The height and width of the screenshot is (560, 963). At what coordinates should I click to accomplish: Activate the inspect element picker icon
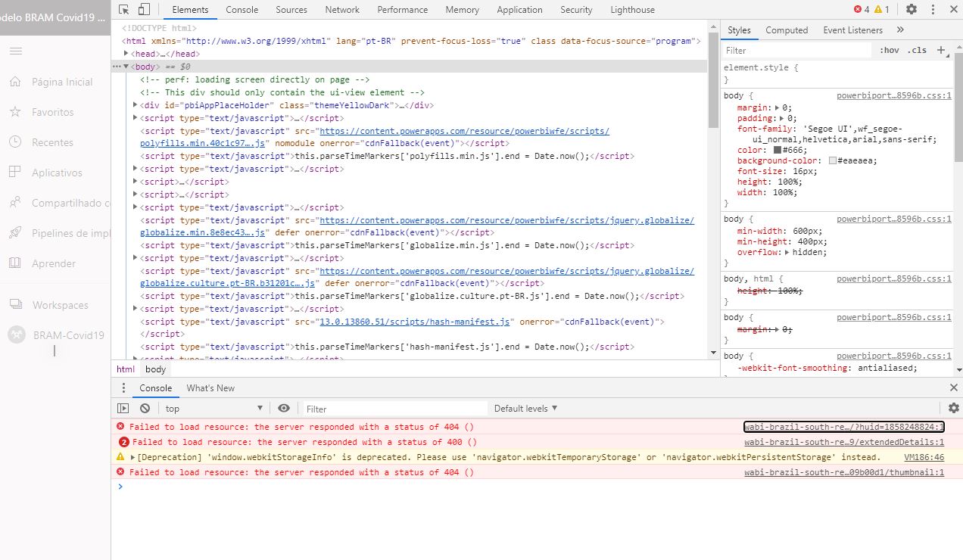[x=124, y=10]
